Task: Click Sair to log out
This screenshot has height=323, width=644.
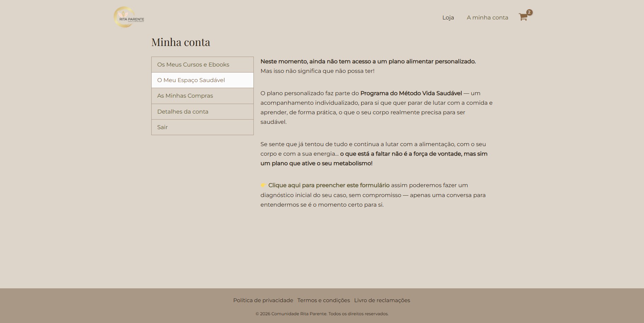Action: tap(162, 127)
